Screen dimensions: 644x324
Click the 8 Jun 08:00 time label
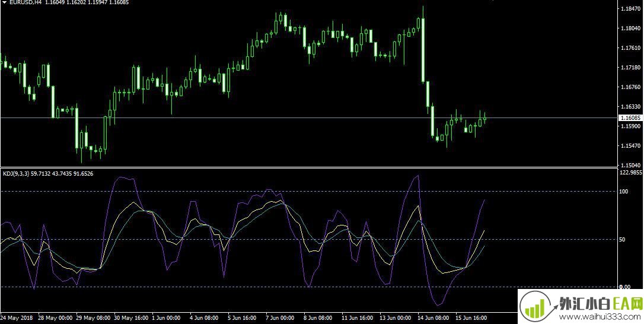[x=318, y=318]
